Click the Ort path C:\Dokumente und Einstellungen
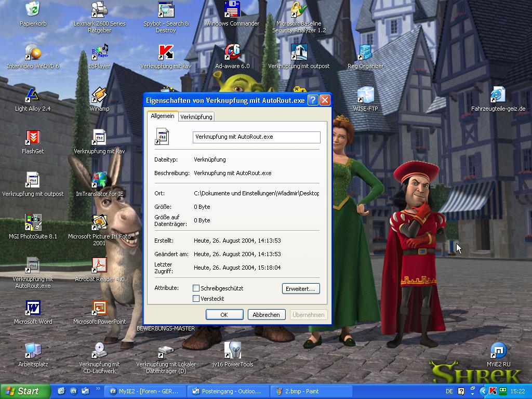Image resolution: width=532 pixels, height=399 pixels. click(256, 193)
